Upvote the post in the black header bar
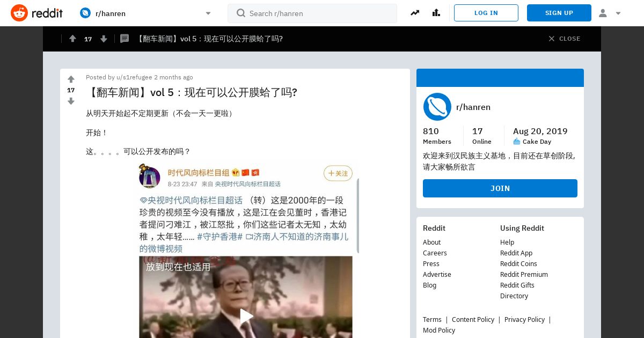The height and width of the screenshot is (338, 644). pyautogui.click(x=72, y=39)
